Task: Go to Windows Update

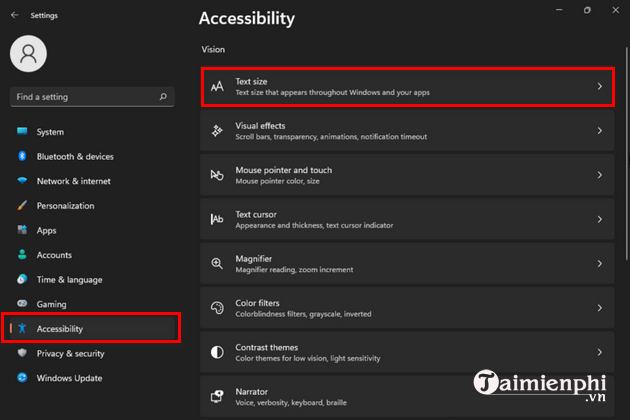Action: pos(92,378)
